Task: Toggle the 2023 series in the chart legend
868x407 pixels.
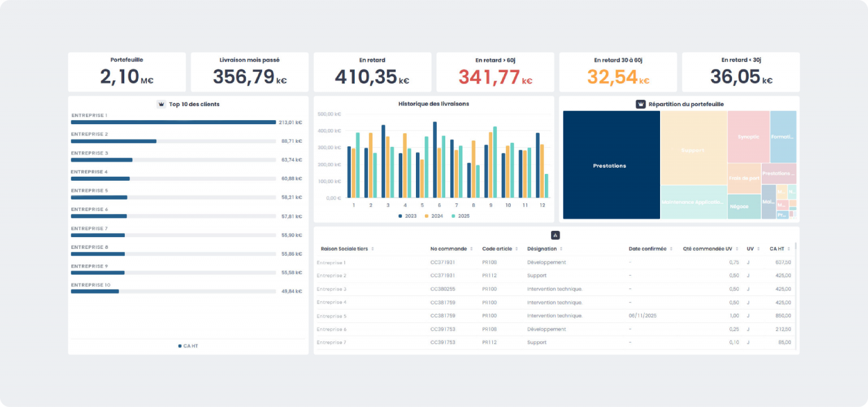Action: click(407, 216)
